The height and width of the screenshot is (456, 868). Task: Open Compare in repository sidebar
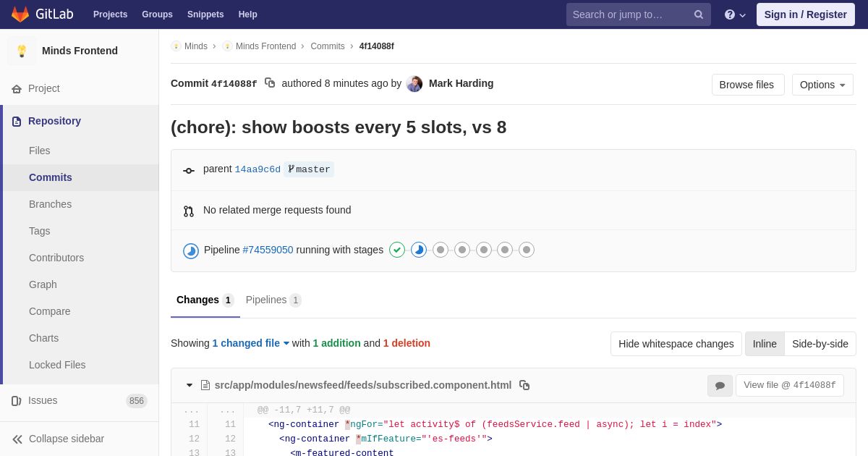pos(81,311)
